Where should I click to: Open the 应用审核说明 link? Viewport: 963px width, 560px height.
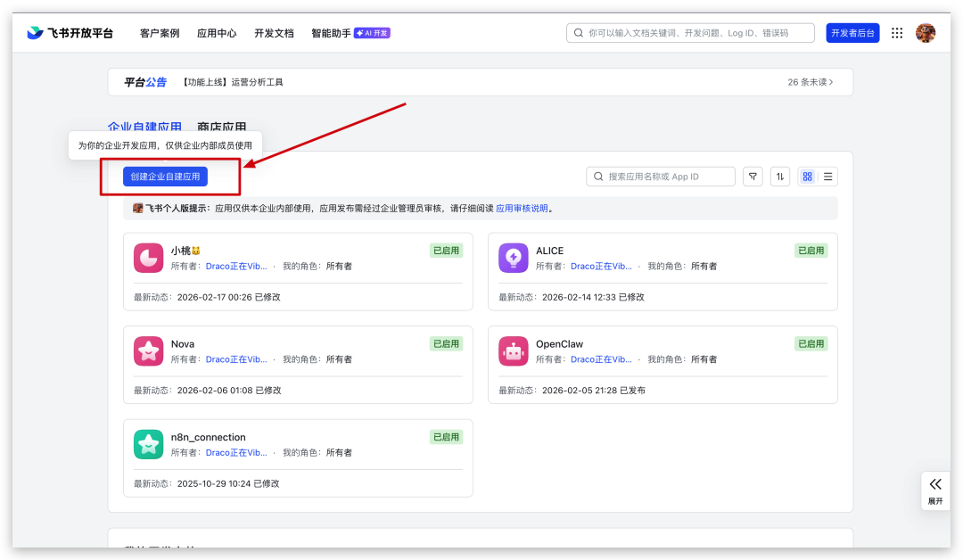pos(522,209)
